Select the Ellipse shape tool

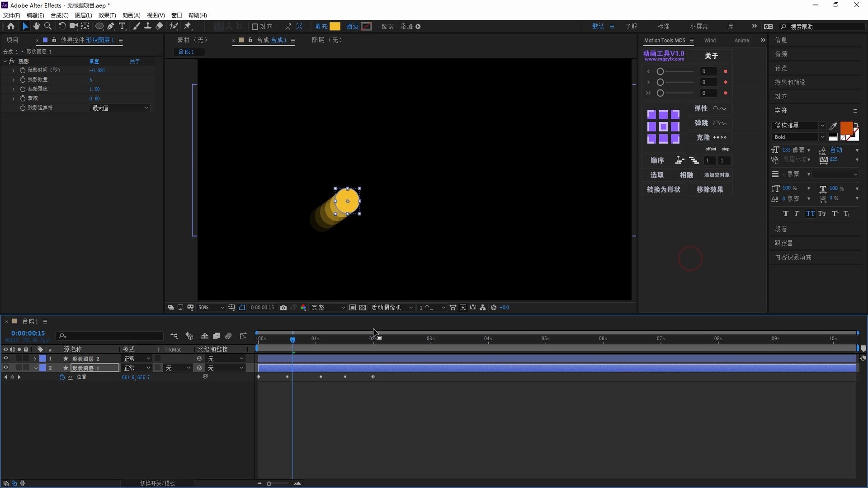tap(99, 26)
